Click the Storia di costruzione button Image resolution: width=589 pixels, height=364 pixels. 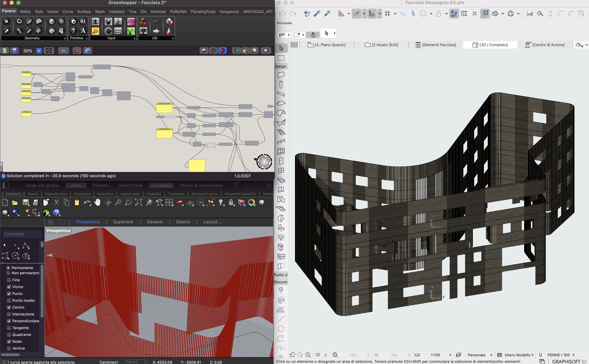pyautogui.click(x=202, y=185)
